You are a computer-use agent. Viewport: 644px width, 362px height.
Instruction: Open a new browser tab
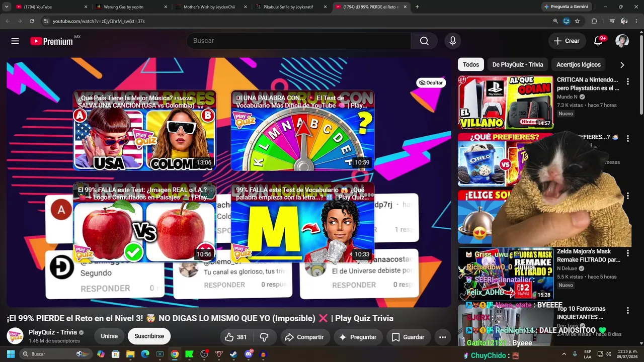point(417,7)
